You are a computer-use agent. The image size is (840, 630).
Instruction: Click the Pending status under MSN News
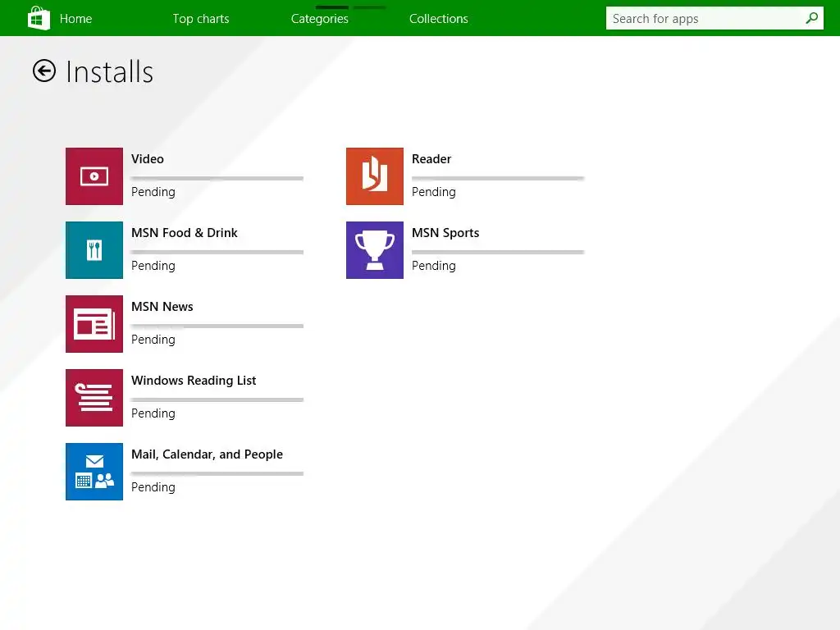coord(153,340)
